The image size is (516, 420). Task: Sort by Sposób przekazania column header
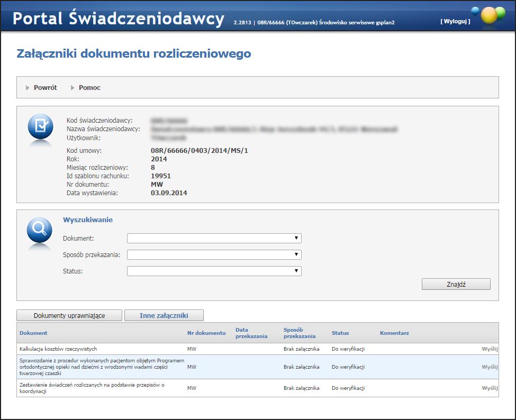(300, 333)
